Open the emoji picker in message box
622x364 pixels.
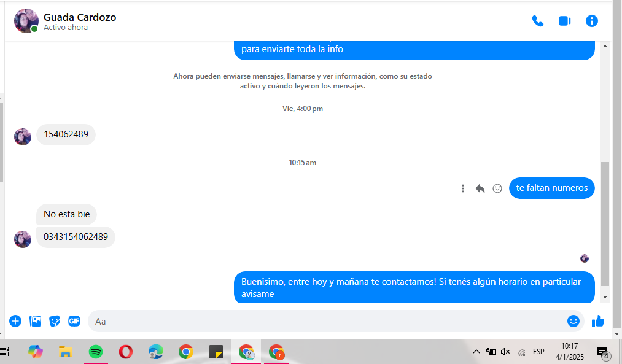pos(573,321)
